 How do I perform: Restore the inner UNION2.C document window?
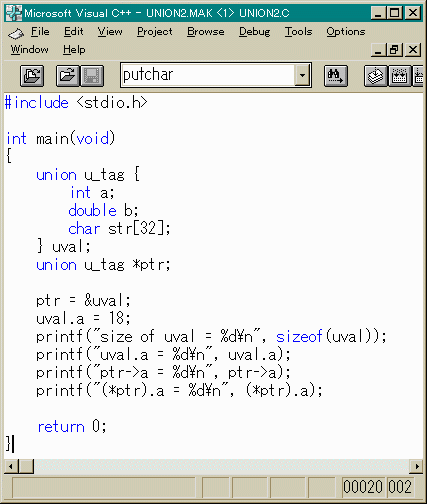click(x=395, y=50)
